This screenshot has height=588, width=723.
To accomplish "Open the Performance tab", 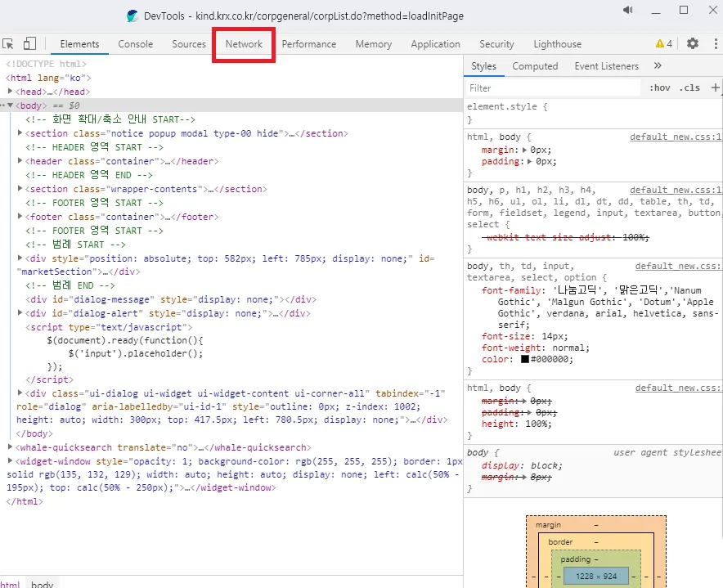I will (309, 44).
